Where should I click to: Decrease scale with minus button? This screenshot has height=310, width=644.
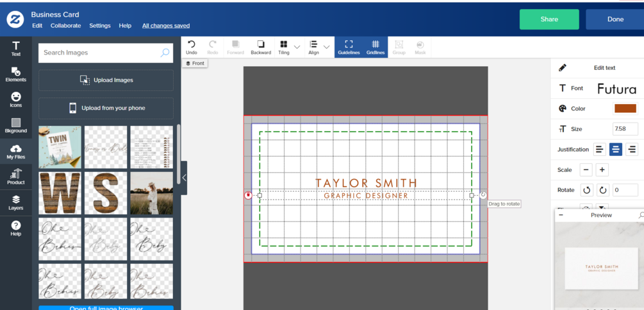click(x=586, y=169)
